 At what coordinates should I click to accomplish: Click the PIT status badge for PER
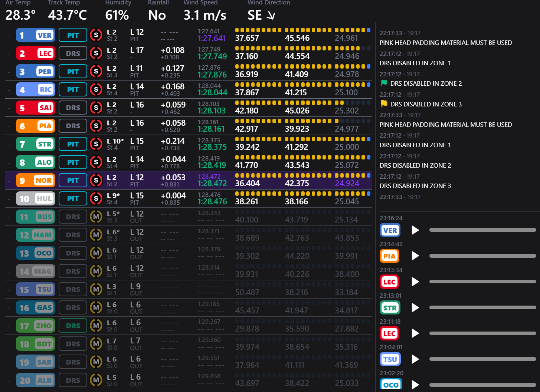tap(73, 72)
